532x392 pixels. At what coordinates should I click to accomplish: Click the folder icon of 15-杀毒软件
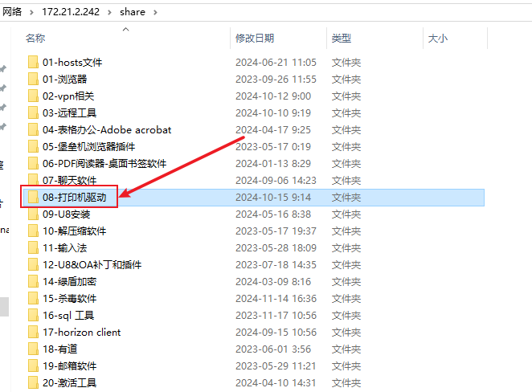pos(33,298)
